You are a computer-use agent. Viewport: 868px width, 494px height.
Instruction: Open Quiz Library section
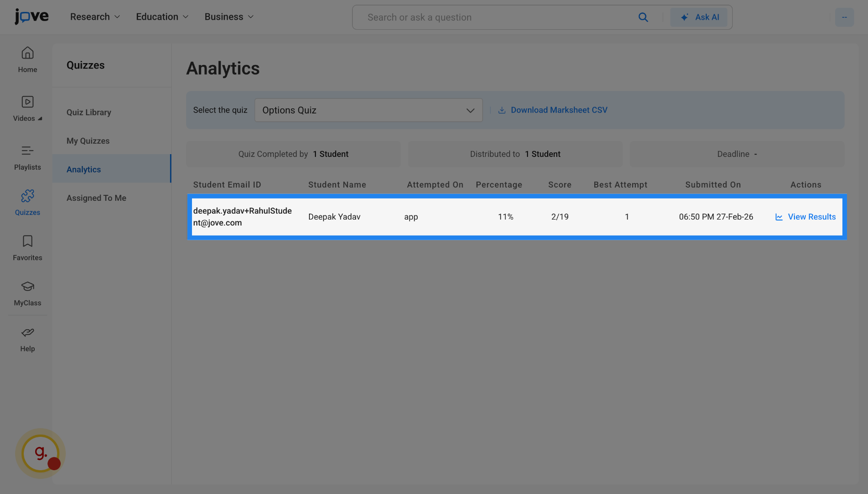pyautogui.click(x=89, y=113)
